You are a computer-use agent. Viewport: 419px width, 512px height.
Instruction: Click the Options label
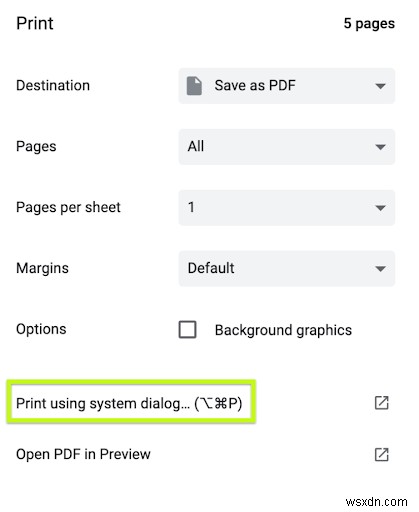pyautogui.click(x=41, y=329)
